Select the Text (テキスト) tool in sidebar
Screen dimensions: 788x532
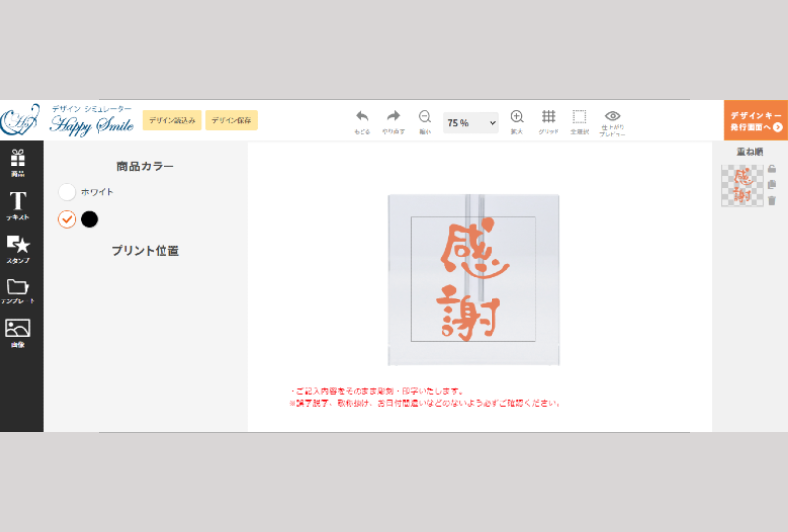coord(18,204)
